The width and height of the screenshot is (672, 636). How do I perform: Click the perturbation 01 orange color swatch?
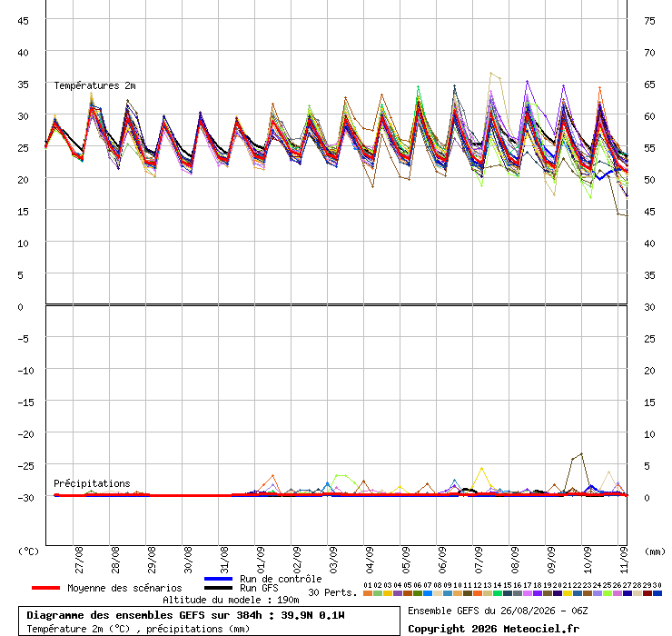click(367, 593)
